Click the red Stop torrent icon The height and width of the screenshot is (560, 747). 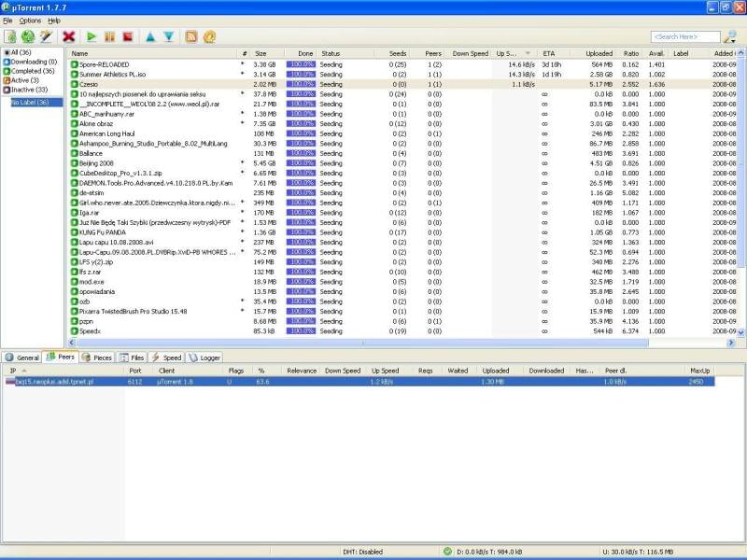[x=128, y=36]
